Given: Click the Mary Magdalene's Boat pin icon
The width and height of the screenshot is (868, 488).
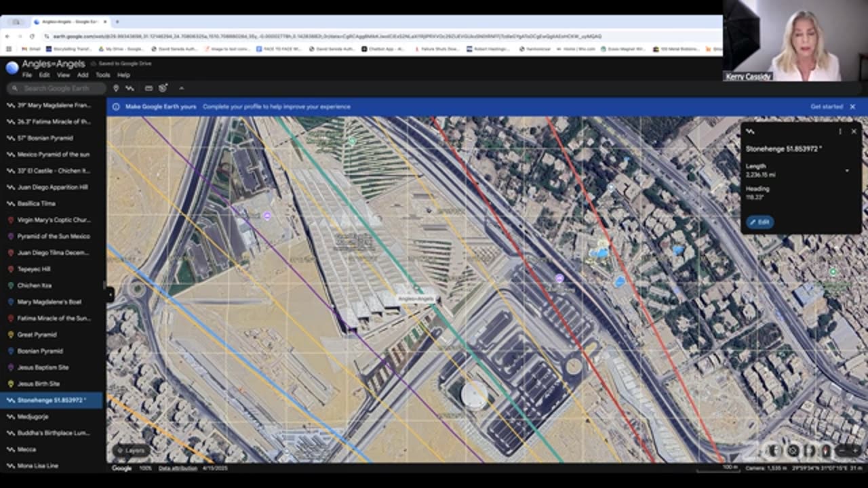Looking at the screenshot, I should (x=10, y=302).
